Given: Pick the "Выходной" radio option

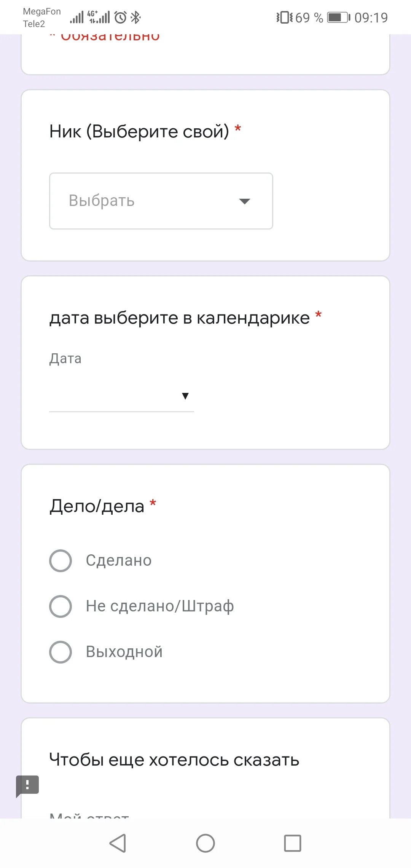Looking at the screenshot, I should (61, 652).
